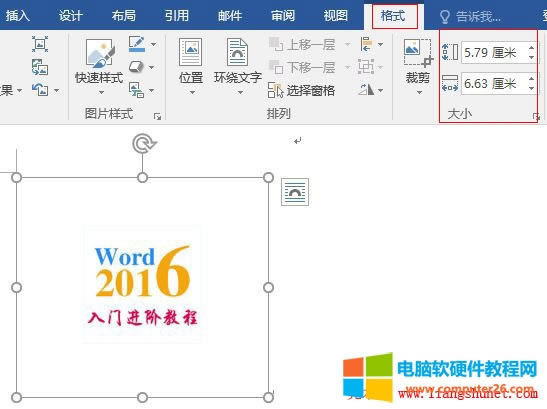Switch to the 布局 tab
The width and height of the screenshot is (547, 409).
coord(123,16)
